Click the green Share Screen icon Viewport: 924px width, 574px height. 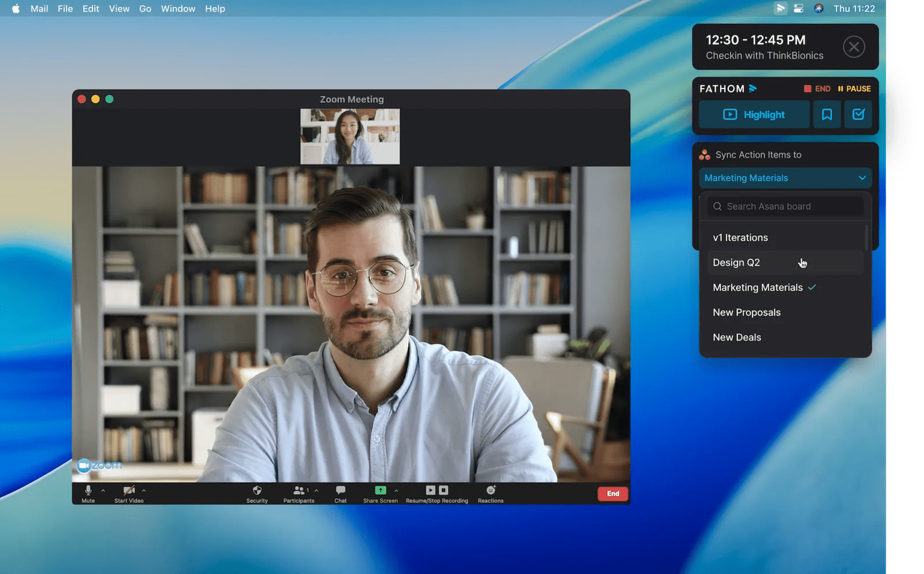[380, 490]
